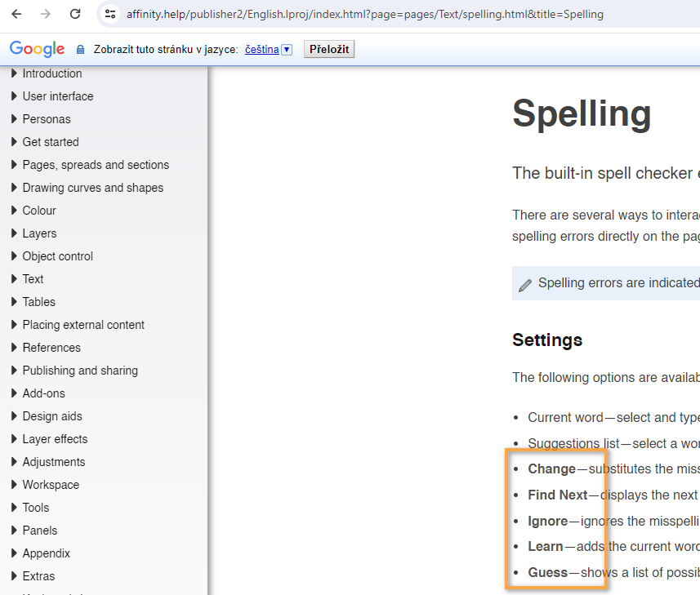Click the Spelling page heading

pyautogui.click(x=582, y=113)
